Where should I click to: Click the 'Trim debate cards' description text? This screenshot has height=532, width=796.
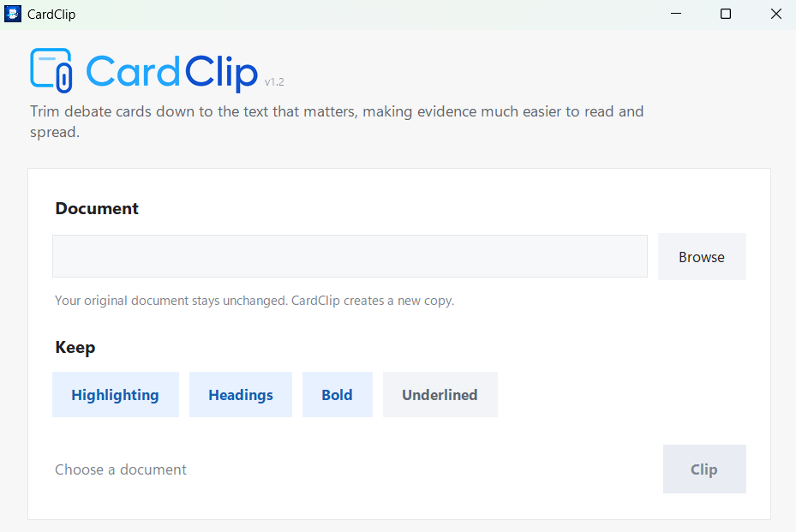coord(337,122)
